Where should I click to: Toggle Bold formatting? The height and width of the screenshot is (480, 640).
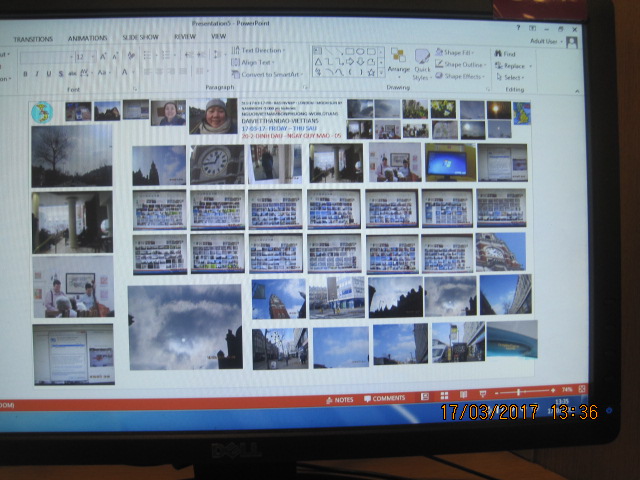25,74
